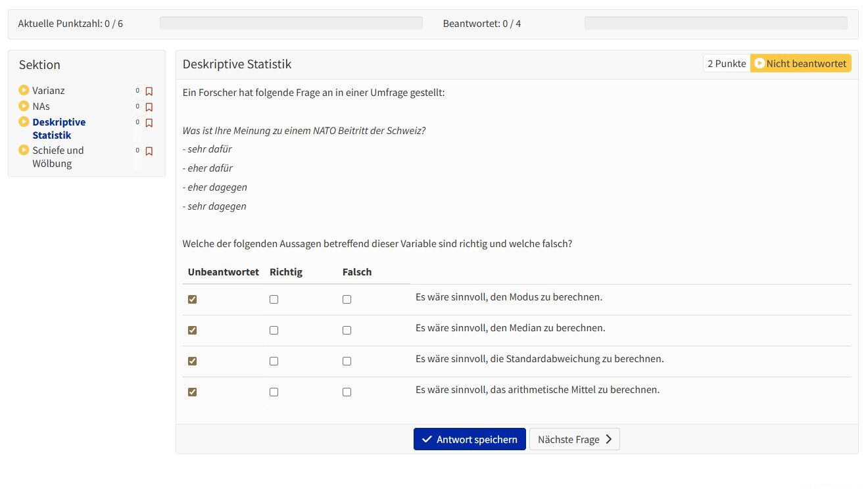
Task: Mark the Modus statement as Richtig
Action: (274, 299)
